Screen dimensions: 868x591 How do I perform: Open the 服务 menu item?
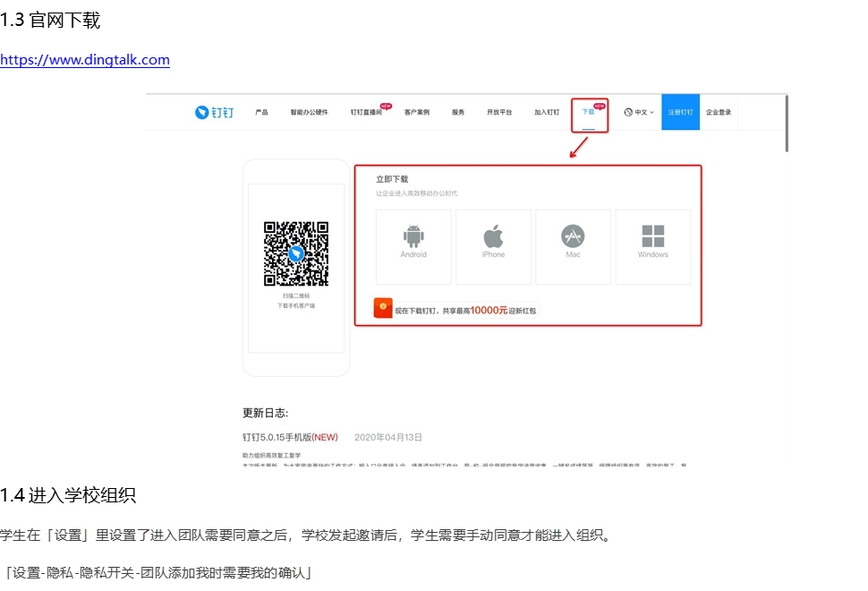coord(458,113)
